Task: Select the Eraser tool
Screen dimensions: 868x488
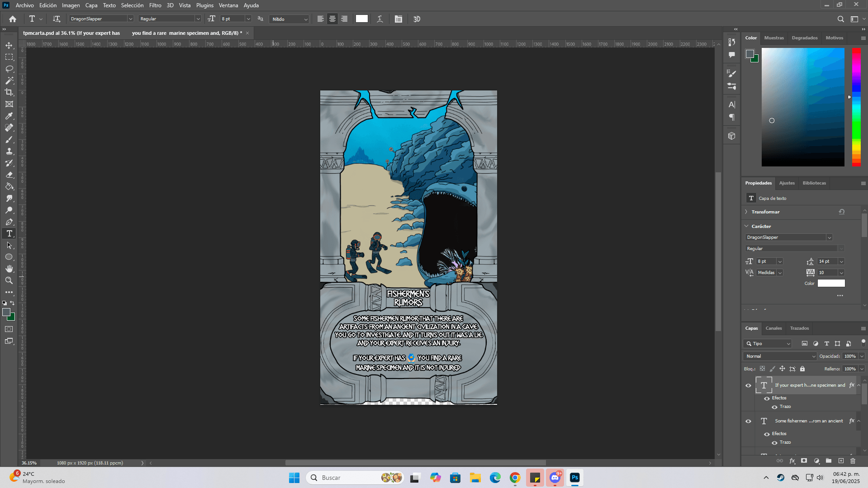Action: 9,175
